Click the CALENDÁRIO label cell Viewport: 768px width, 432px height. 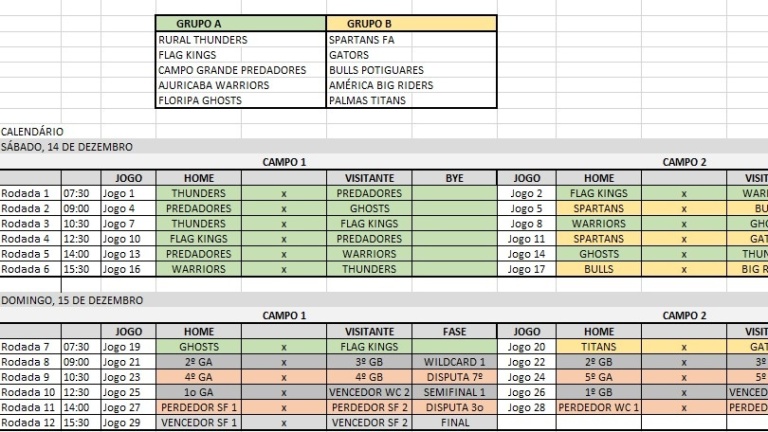pyautogui.click(x=31, y=131)
